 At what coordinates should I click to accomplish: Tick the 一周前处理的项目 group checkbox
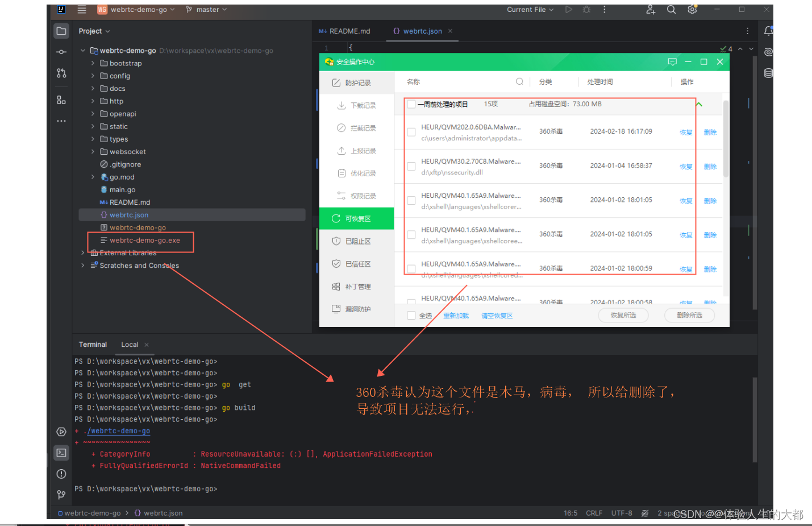click(x=411, y=104)
